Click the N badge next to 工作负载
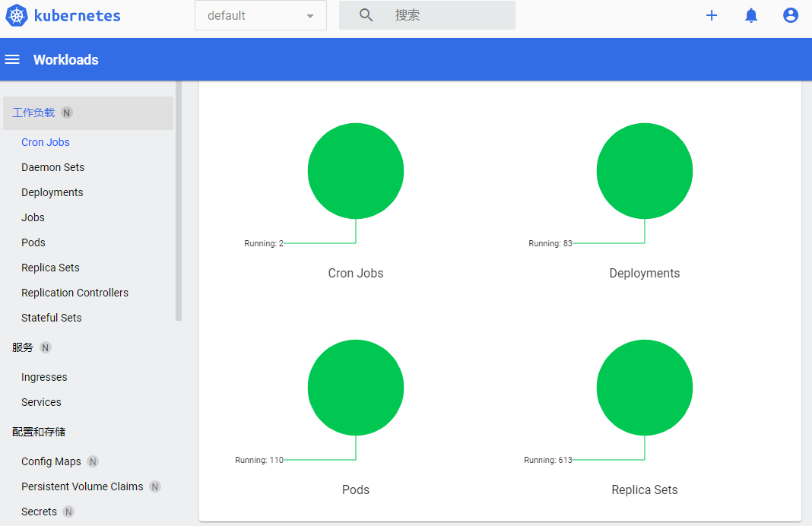Viewport: 812px width, 526px height. (67, 112)
